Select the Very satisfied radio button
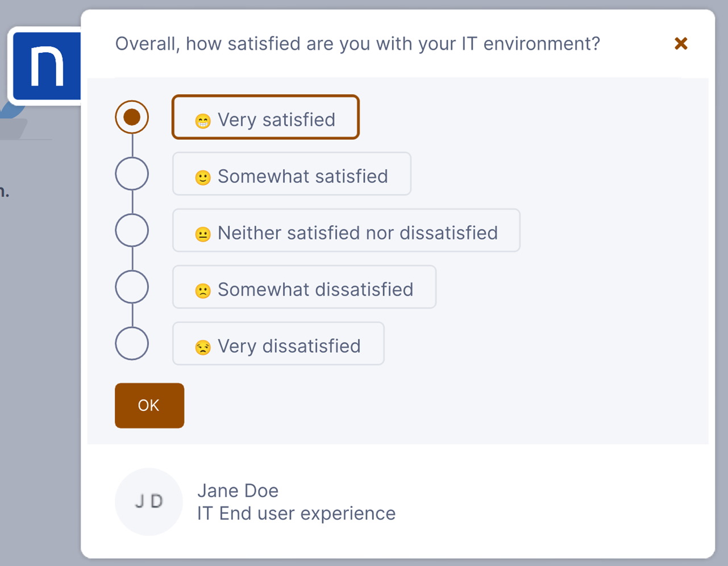Viewport: 728px width, 566px height. [x=132, y=117]
